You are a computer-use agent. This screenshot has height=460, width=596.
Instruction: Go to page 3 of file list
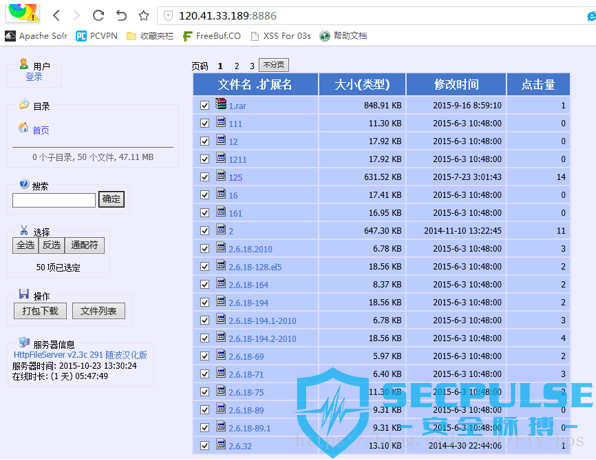[x=252, y=66]
